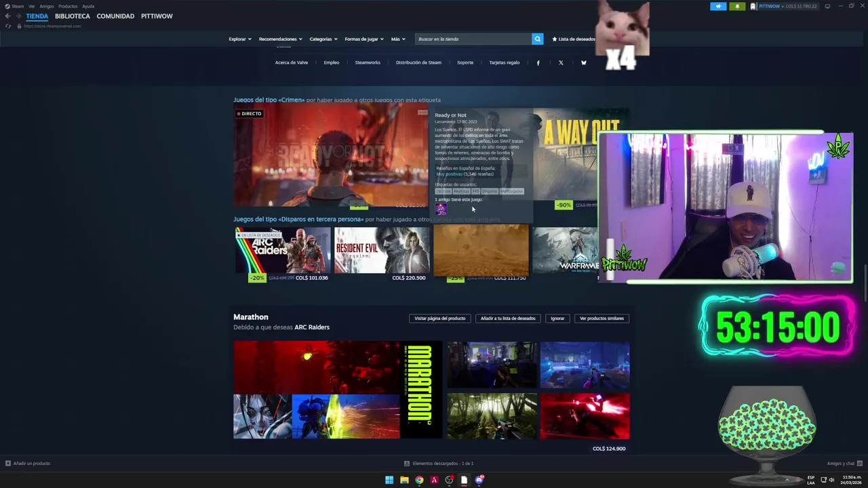Open the Amigos menu
Image resolution: width=868 pixels, height=488 pixels.
(47, 6)
